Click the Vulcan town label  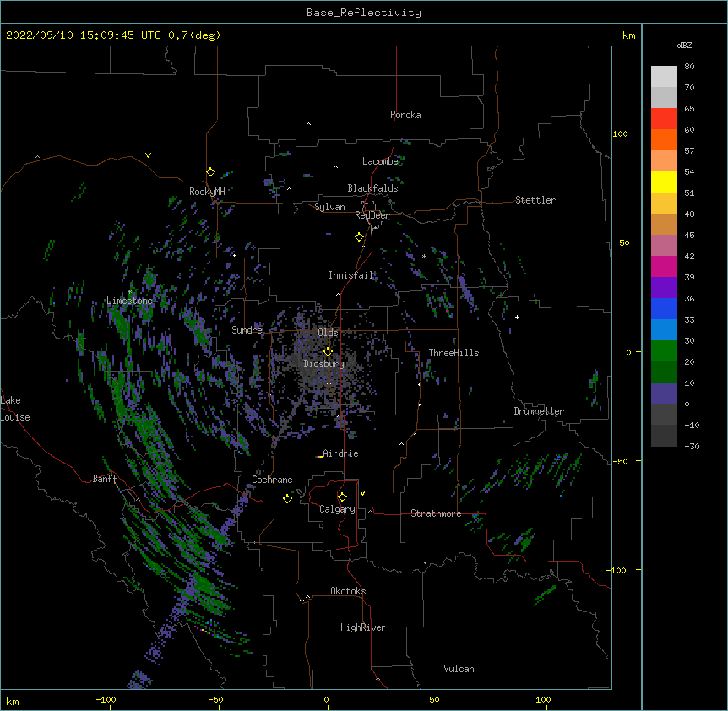(459, 669)
